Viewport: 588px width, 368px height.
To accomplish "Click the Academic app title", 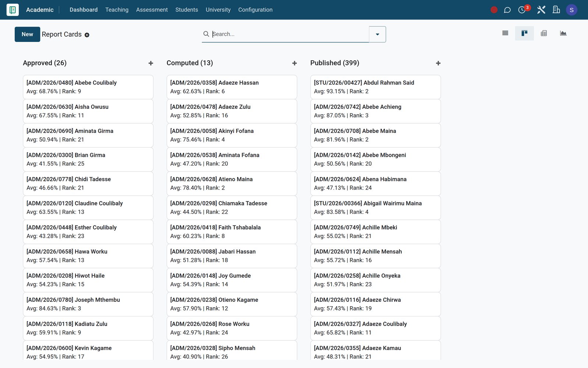I will pos(40,10).
